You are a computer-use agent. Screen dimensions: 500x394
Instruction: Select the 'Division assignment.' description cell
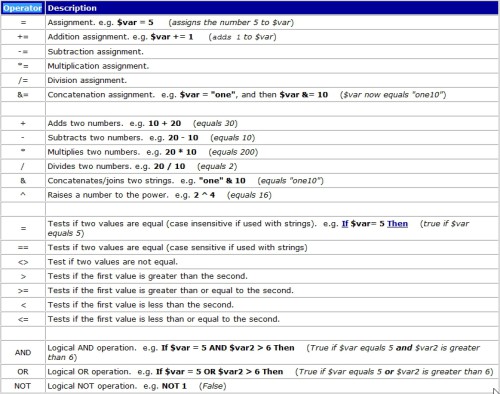pyautogui.click(x=272, y=80)
